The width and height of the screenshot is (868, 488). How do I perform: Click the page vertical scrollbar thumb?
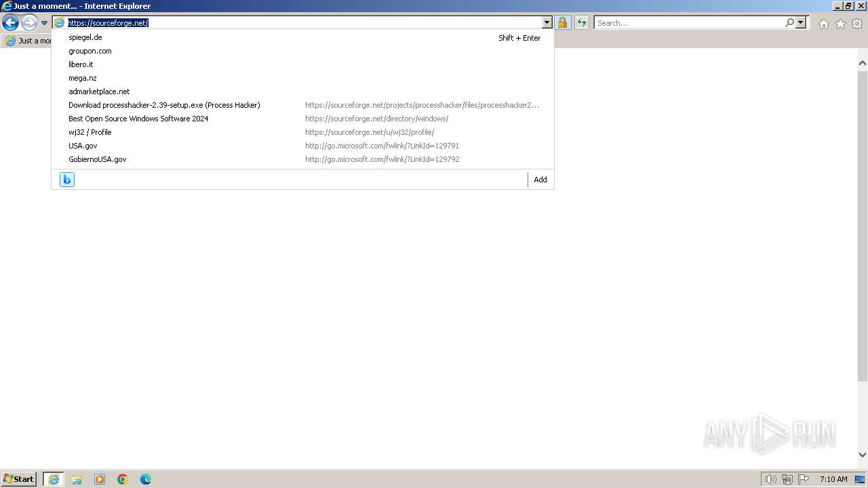pos(863,226)
